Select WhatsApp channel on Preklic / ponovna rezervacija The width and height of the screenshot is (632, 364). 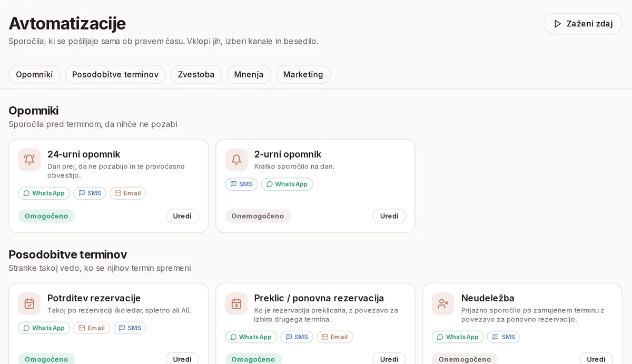point(251,337)
